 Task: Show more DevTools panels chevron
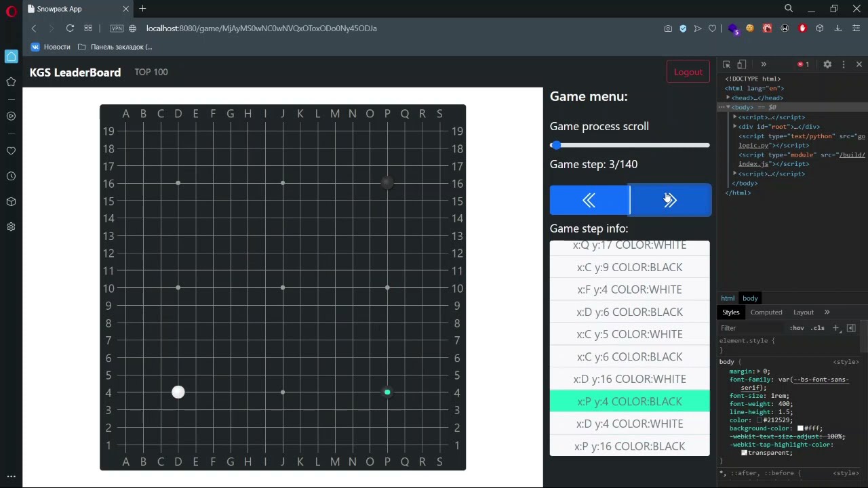click(x=764, y=64)
